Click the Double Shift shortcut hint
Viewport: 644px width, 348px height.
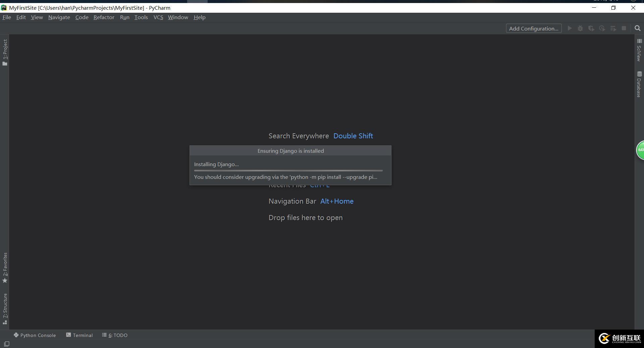coord(353,136)
